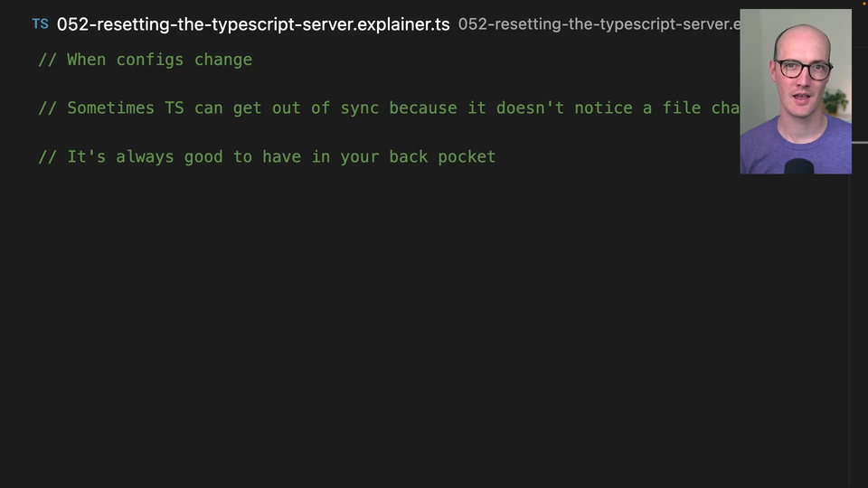The image size is (868, 488).
Task: Click the editor's vertical scrollbar track
Action: tap(858, 316)
